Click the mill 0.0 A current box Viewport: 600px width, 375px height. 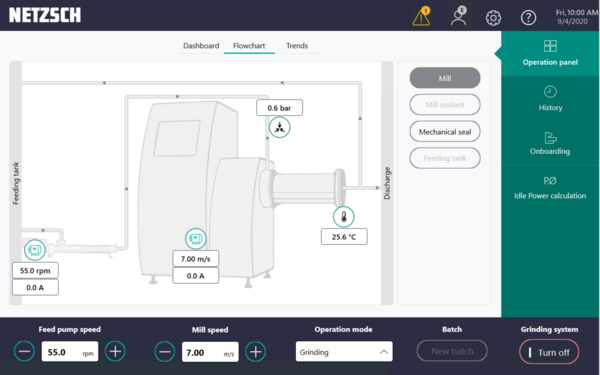click(x=196, y=276)
